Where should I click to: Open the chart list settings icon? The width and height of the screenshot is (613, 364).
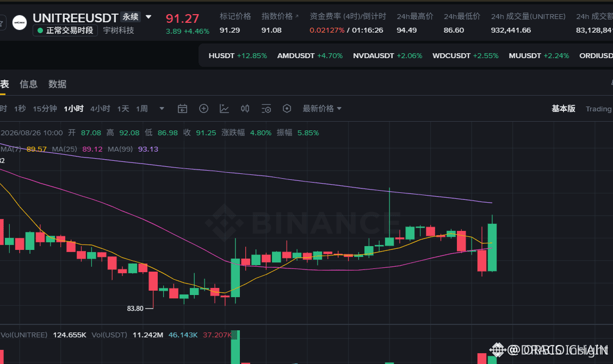[x=266, y=109]
